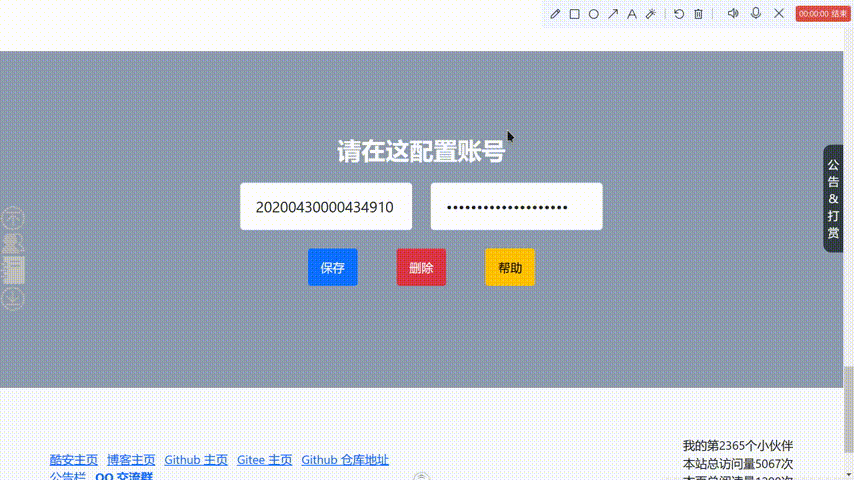Screen dimensions: 854x480
Task: Open the Gitee 主页 link
Action: [x=264, y=460]
